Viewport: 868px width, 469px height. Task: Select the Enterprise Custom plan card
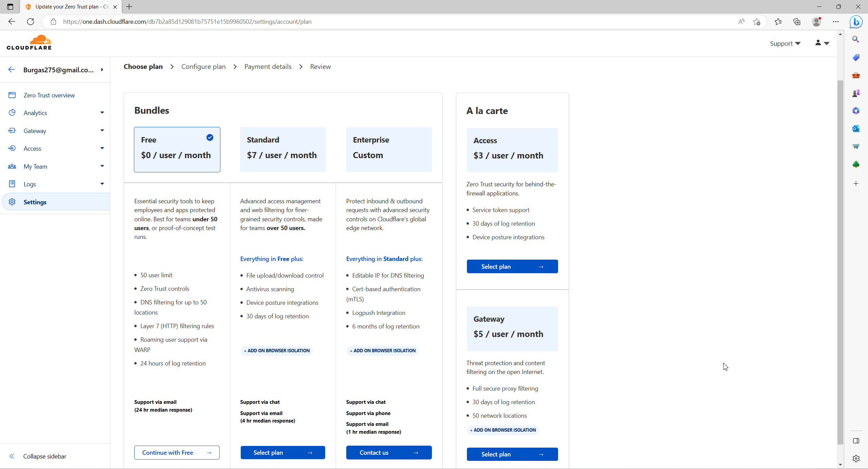click(389, 149)
